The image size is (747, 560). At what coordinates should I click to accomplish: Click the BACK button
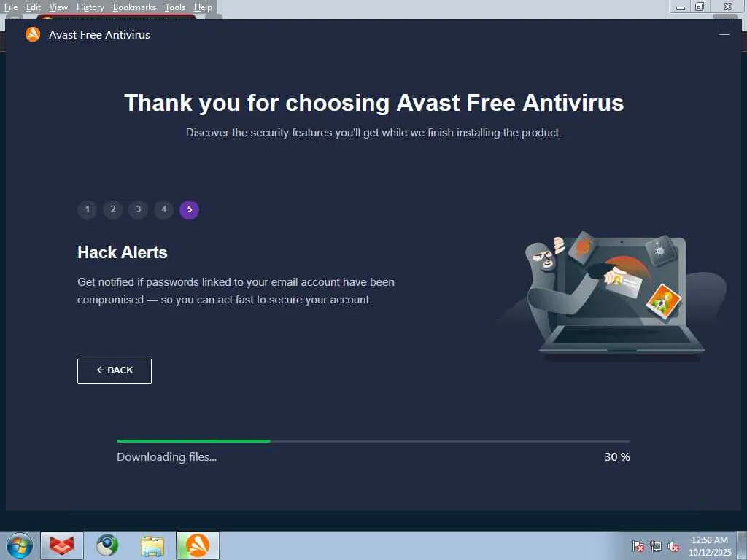(115, 371)
